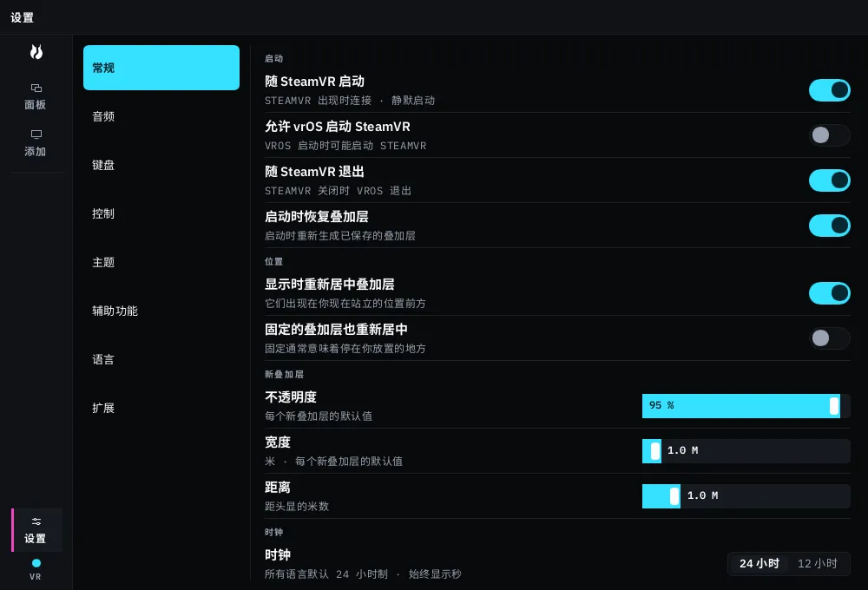868x590 pixels.
Task: Click the vrOS flame logo icon
Action: [36, 52]
